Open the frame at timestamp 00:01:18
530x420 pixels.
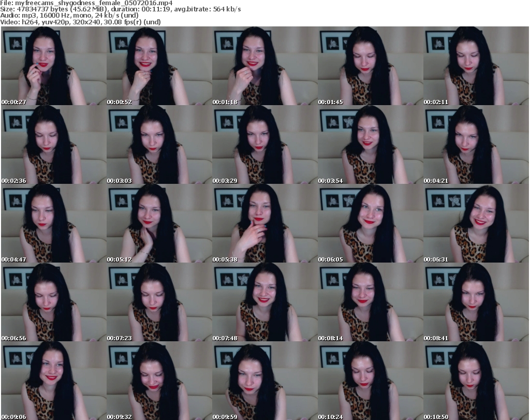[265, 66]
